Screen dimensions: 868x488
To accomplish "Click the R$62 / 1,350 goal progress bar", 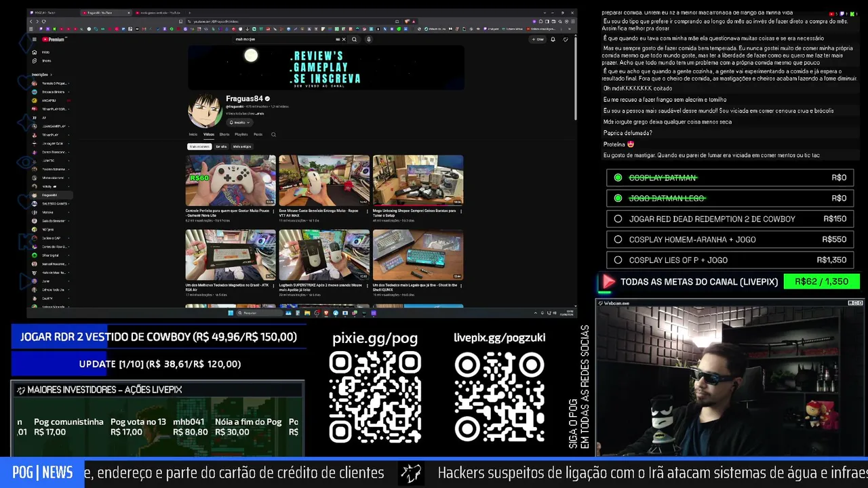I will [821, 281].
